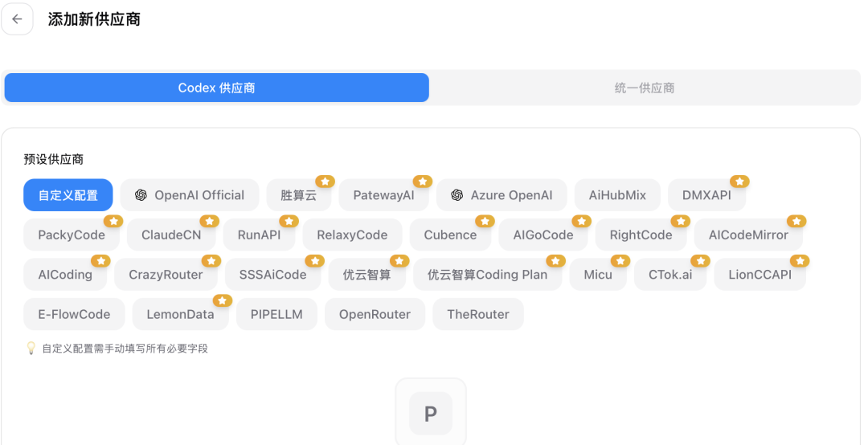This screenshot has width=868, height=445.
Task: Click the star badge on LemonData
Action: tap(223, 300)
